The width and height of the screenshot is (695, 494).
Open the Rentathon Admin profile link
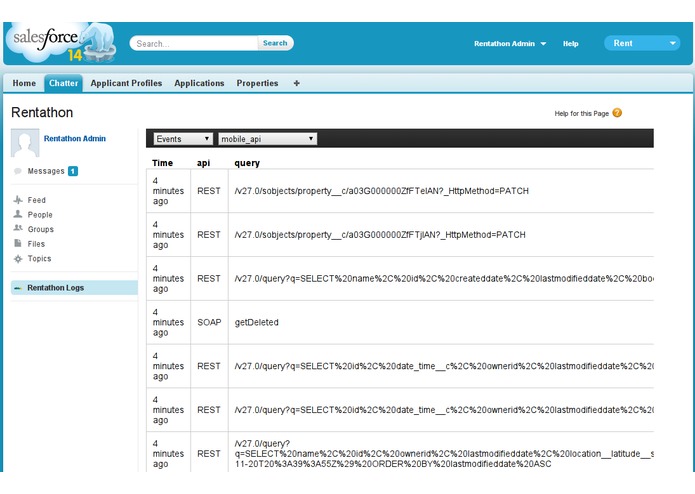click(x=74, y=138)
